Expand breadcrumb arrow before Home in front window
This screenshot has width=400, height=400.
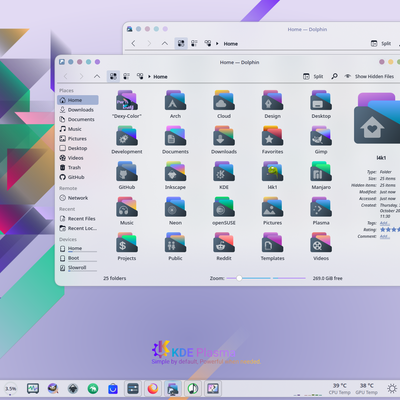[149, 77]
